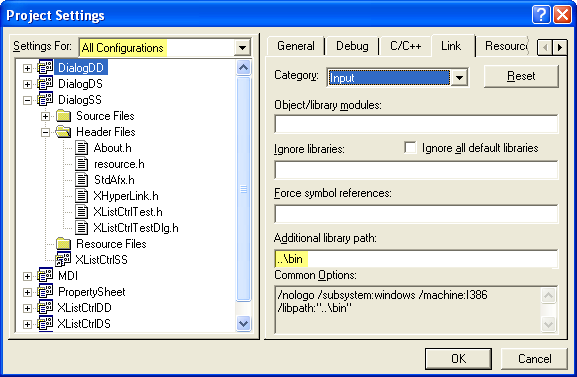Collapse the Header Files folder node
This screenshot has width=577, height=377.
click(45, 132)
